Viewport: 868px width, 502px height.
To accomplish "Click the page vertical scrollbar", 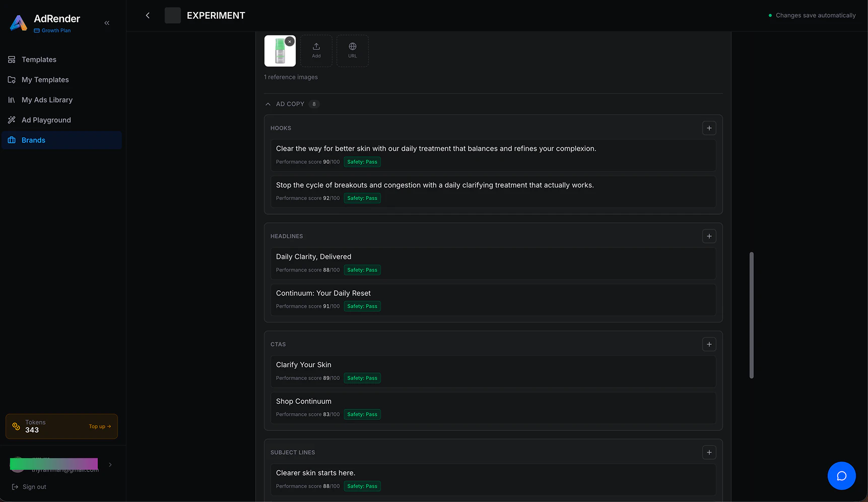I will [x=751, y=315].
